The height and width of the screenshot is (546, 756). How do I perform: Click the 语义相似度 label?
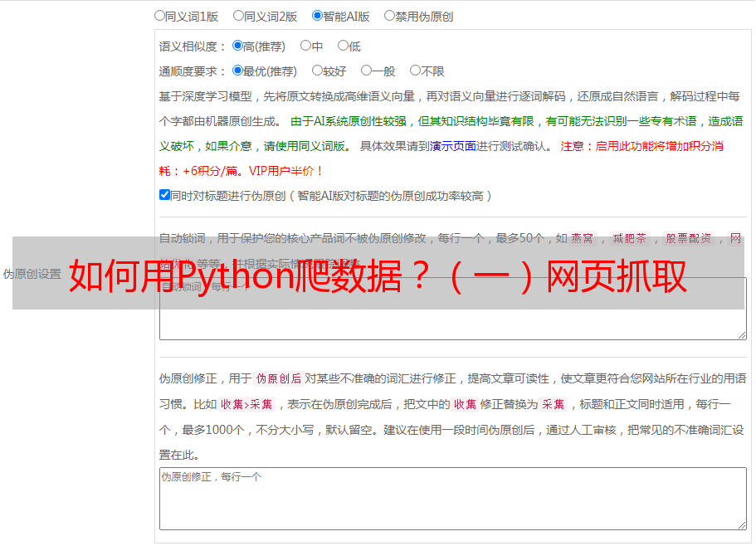193,46
